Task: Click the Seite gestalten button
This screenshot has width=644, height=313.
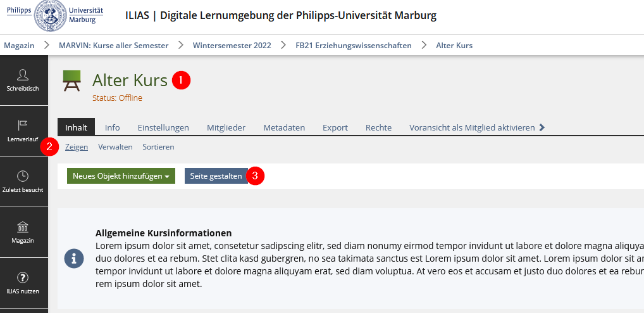Action: pos(216,176)
